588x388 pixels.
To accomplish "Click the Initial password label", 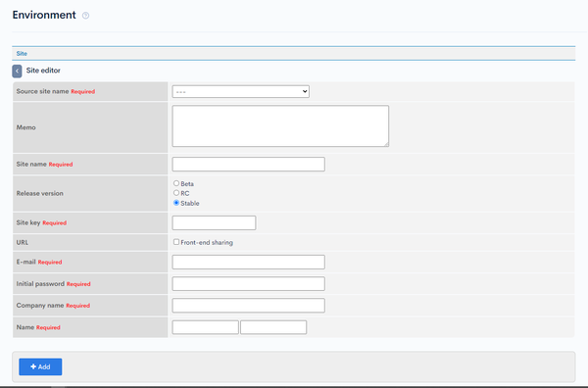I will 40,284.
